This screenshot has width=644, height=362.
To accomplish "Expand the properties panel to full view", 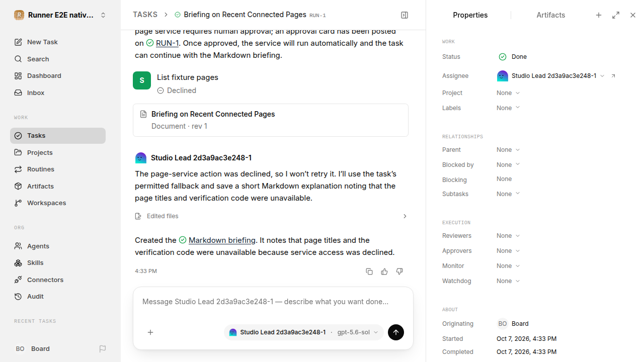I will pos(616,15).
